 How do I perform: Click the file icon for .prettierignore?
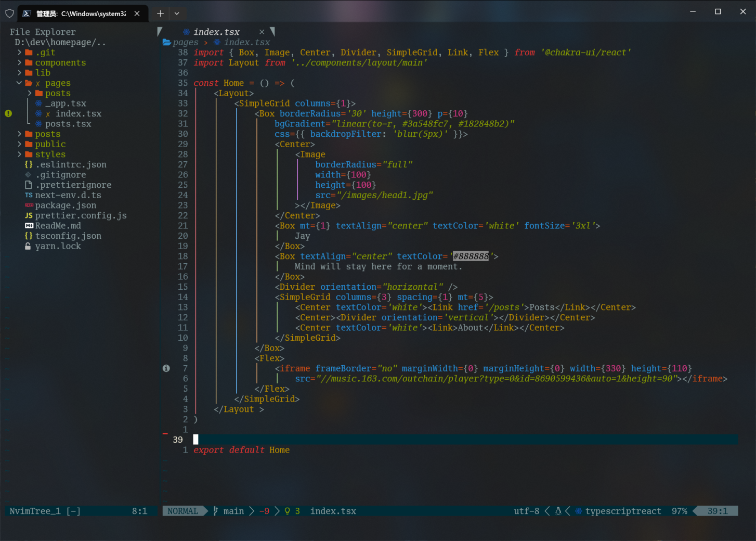(x=29, y=185)
